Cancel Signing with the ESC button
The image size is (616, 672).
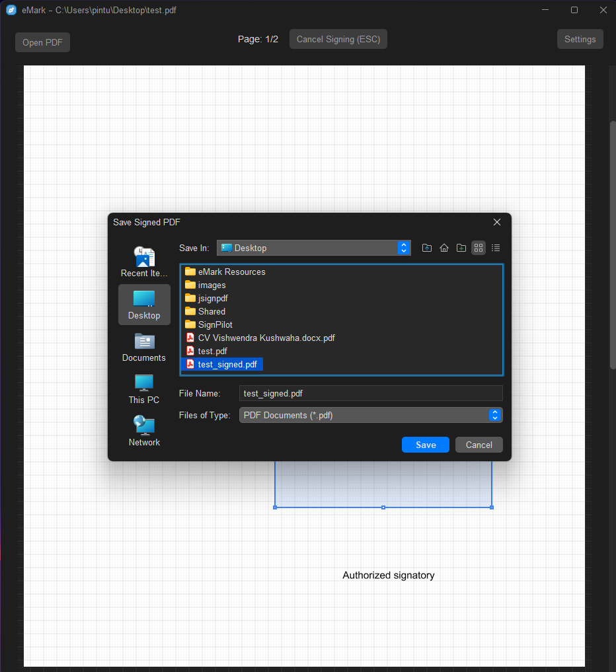[x=338, y=39]
